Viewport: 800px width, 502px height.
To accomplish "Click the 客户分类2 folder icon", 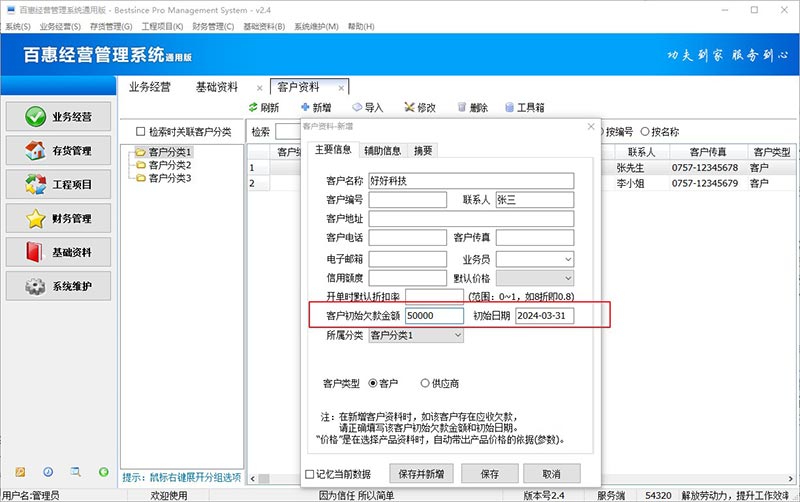I will coord(141,165).
